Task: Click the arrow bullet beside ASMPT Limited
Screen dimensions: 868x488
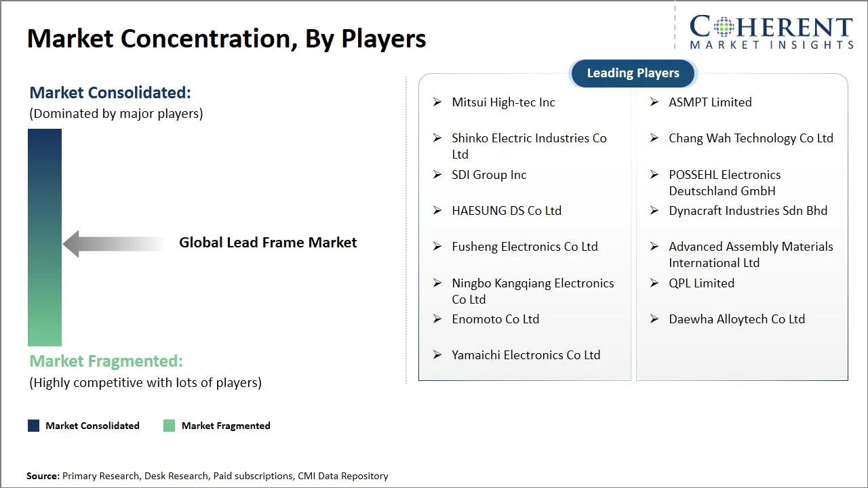Action: [654, 102]
